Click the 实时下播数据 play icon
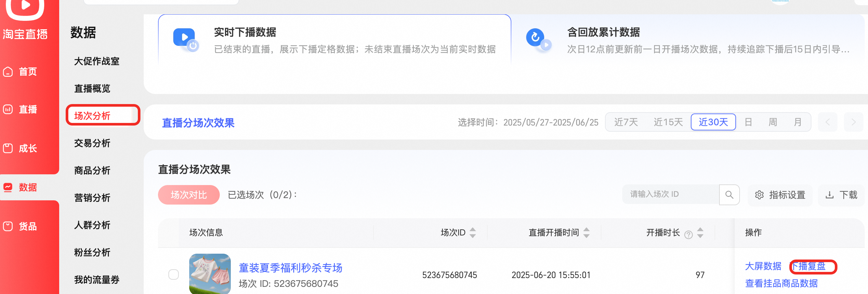 186,40
